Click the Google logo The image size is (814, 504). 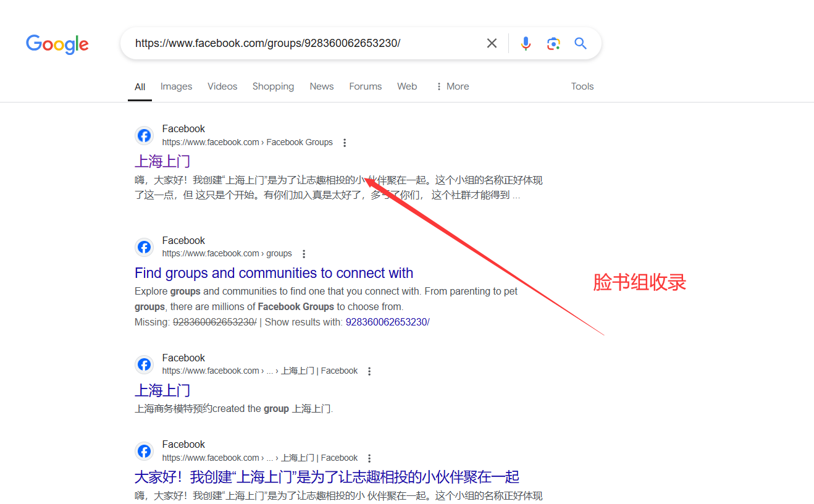coord(57,44)
